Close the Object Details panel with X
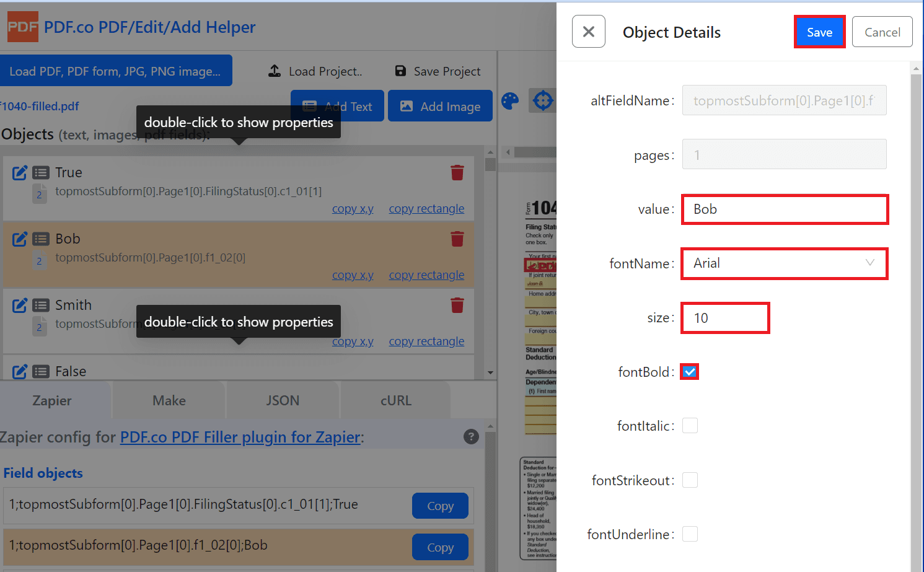Image resolution: width=924 pixels, height=572 pixels. [x=588, y=32]
